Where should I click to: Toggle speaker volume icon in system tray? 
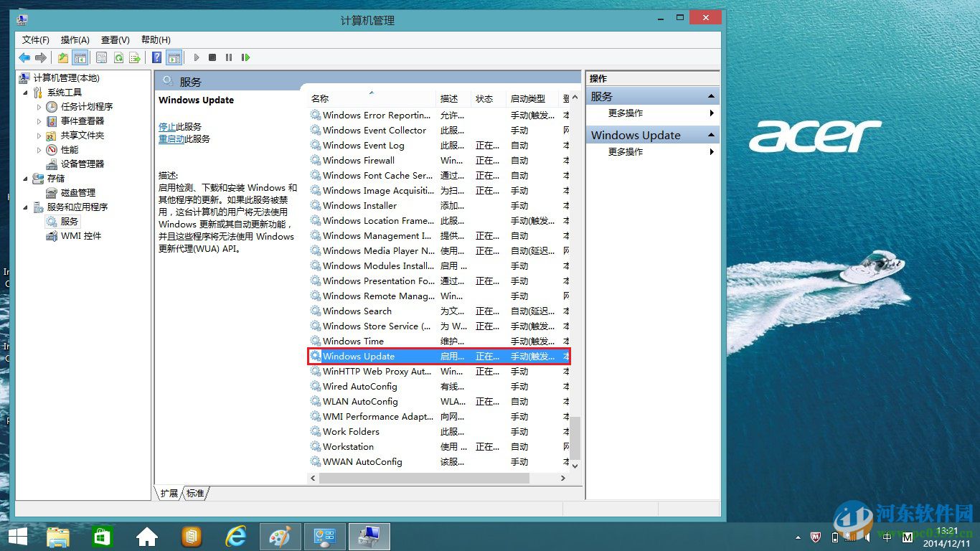click(867, 537)
